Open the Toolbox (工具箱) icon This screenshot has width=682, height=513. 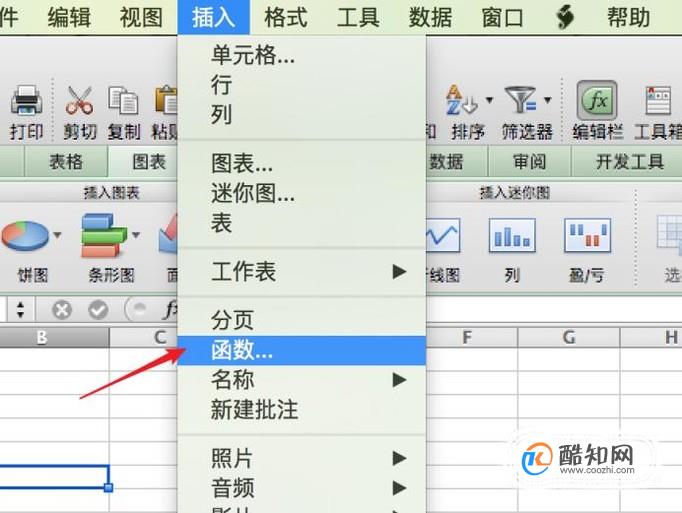point(659,101)
